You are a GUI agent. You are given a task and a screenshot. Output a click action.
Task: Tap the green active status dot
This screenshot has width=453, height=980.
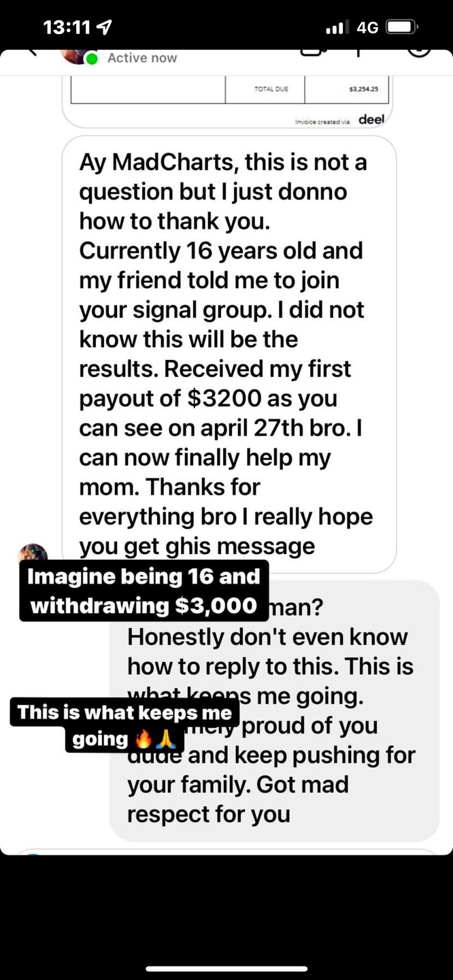click(93, 59)
